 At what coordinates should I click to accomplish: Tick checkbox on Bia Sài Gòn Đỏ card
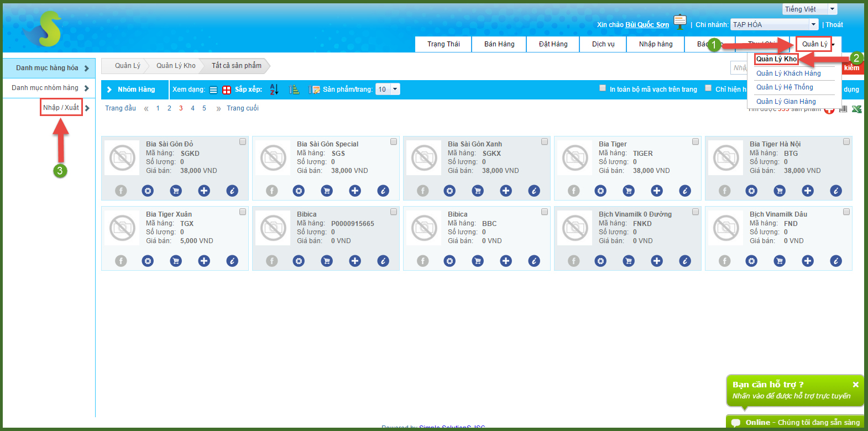point(243,141)
